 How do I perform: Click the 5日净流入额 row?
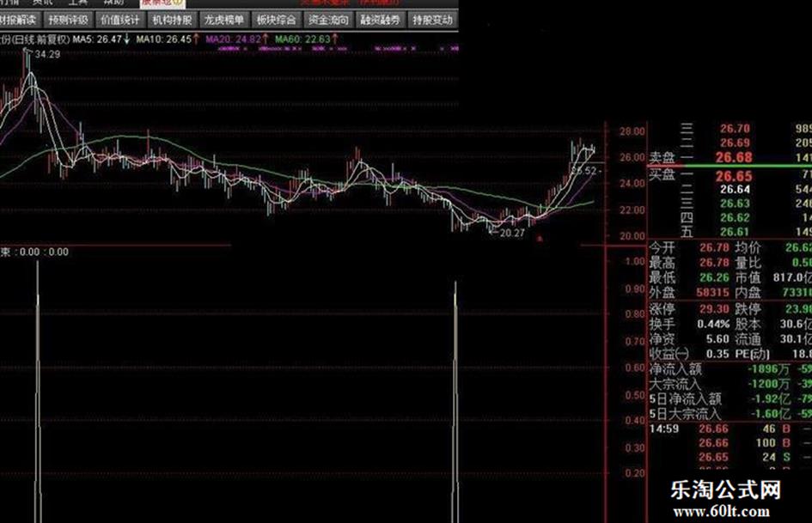tap(730, 399)
